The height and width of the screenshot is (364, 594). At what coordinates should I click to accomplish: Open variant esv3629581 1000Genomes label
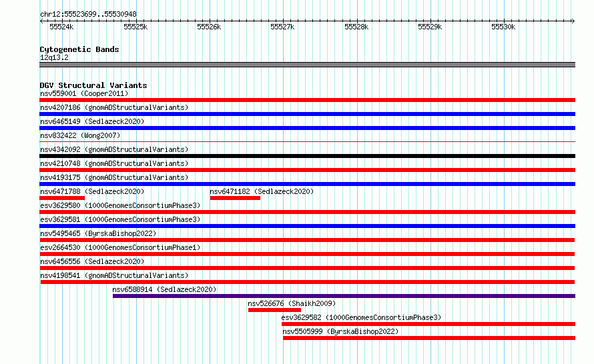coord(120,219)
